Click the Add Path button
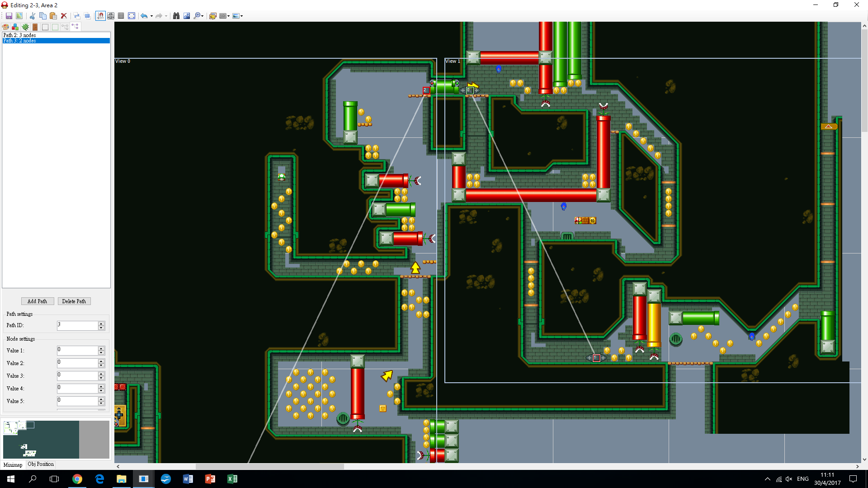Screen dimensions: 868x488 [x=38, y=301]
